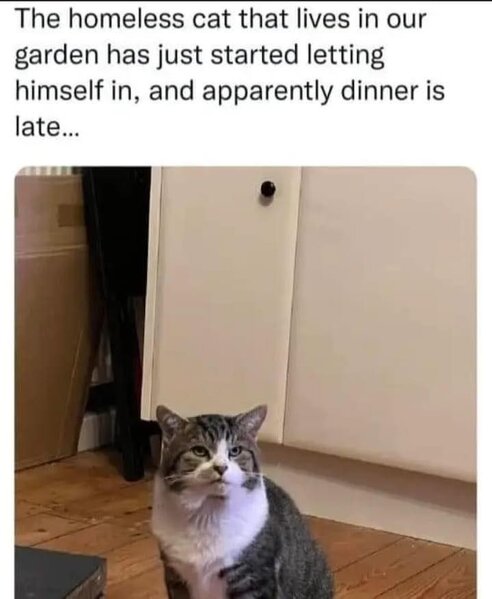This screenshot has width=492, height=599.
Task: Click the tape strip on cardboard box
Action: coord(70,215)
